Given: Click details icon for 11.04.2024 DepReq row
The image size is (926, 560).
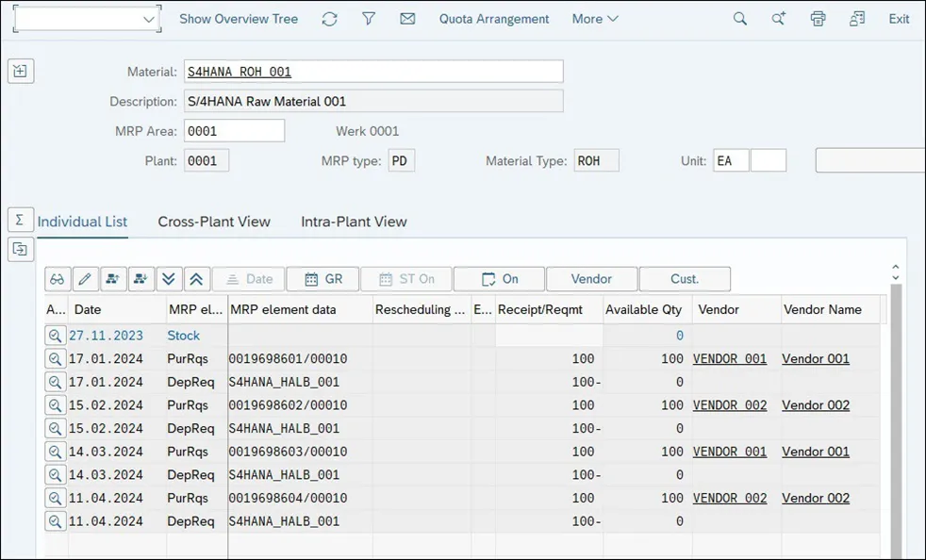Looking at the screenshot, I should click(x=56, y=521).
